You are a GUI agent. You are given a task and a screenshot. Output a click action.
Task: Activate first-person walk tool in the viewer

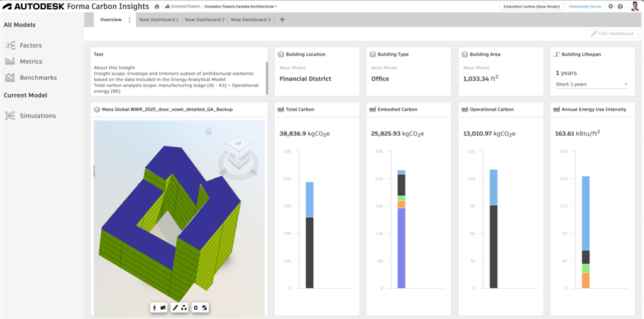click(x=154, y=307)
